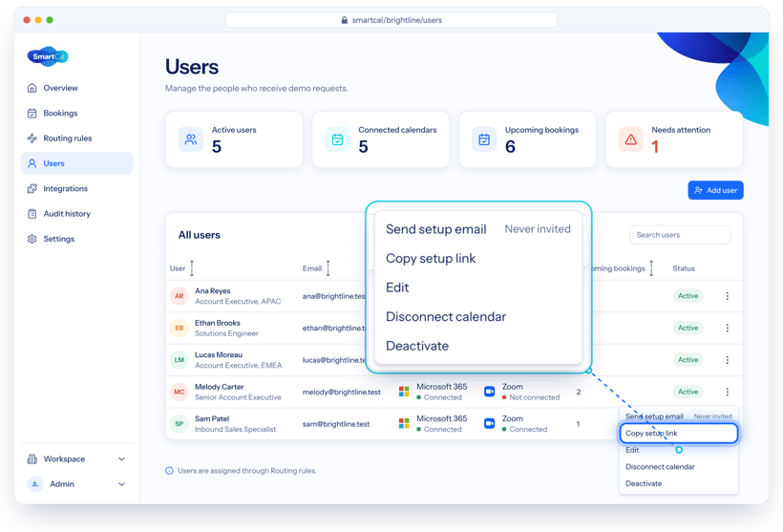Image resolution: width=783 pixels, height=532 pixels.
Task: Open Routing rules via its flow icon
Action: tap(32, 138)
